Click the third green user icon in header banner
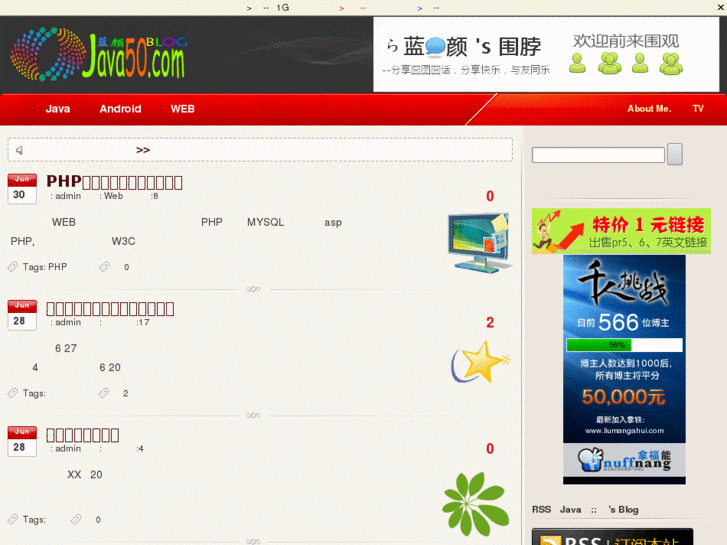This screenshot has width=727, height=545. point(640,64)
